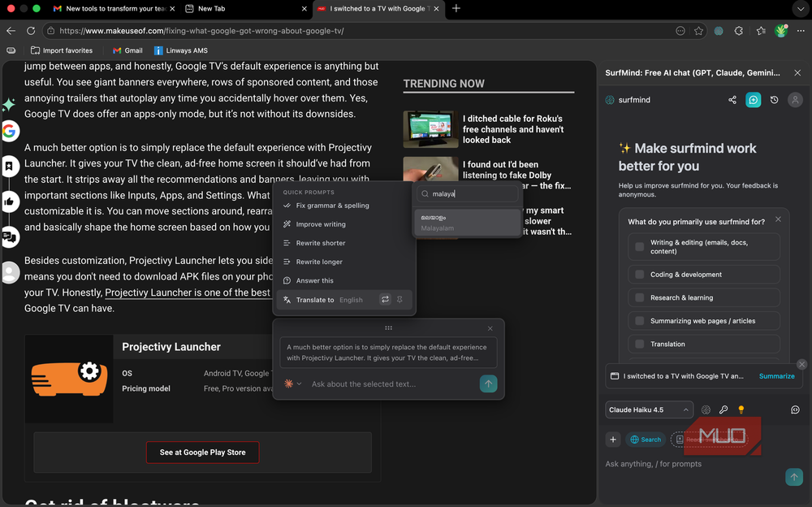Close the survey question card
The image size is (812, 507).
coord(778,219)
